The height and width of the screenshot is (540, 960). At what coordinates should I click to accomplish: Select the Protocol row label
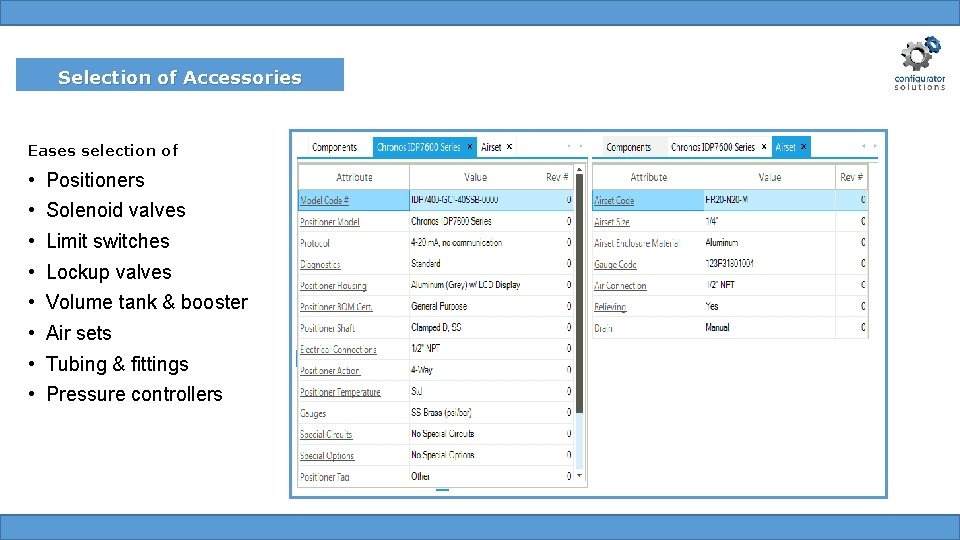click(x=315, y=243)
